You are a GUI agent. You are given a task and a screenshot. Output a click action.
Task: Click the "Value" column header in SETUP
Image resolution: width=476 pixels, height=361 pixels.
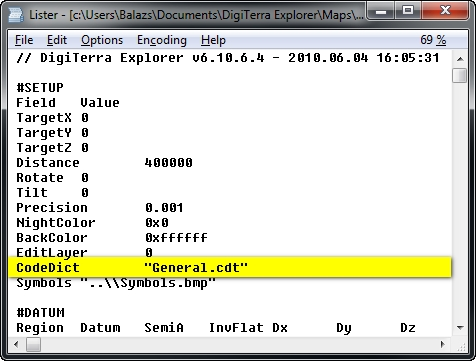pos(100,103)
